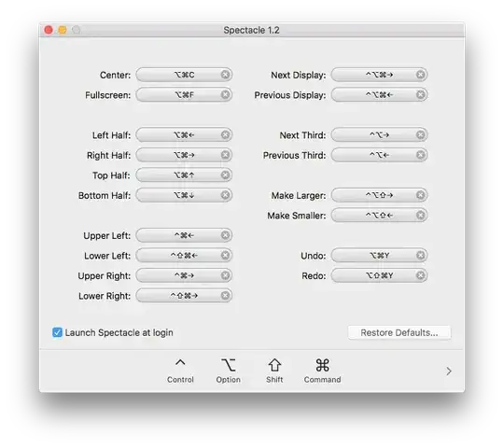Edit the Center shortcut field
The height and width of the screenshot is (448, 504).
(x=184, y=75)
